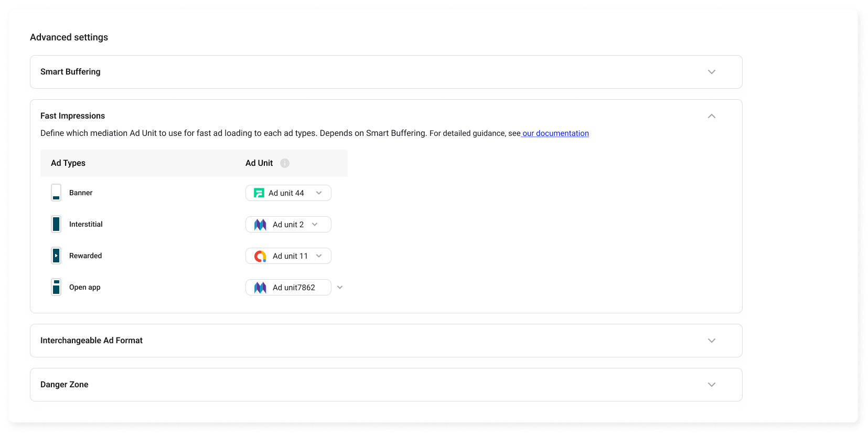The height and width of the screenshot is (434, 868).
Task: Click the green network logo for Ad unit 44
Action: point(259,193)
